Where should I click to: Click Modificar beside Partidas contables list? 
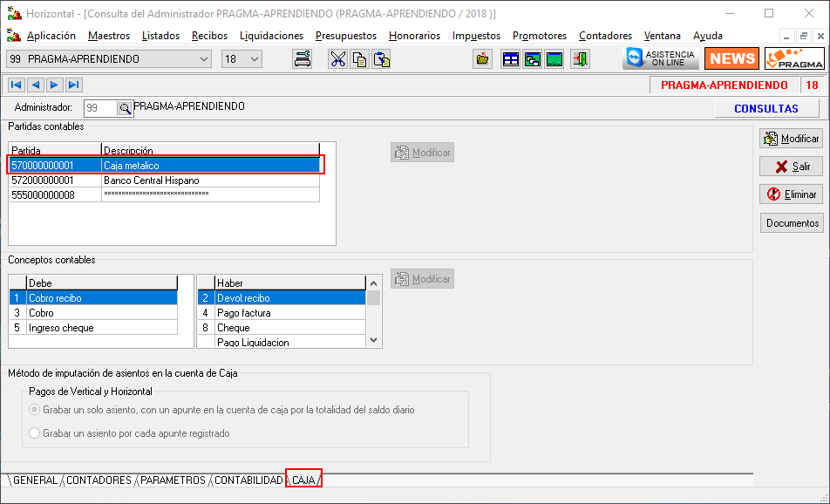coord(422,153)
